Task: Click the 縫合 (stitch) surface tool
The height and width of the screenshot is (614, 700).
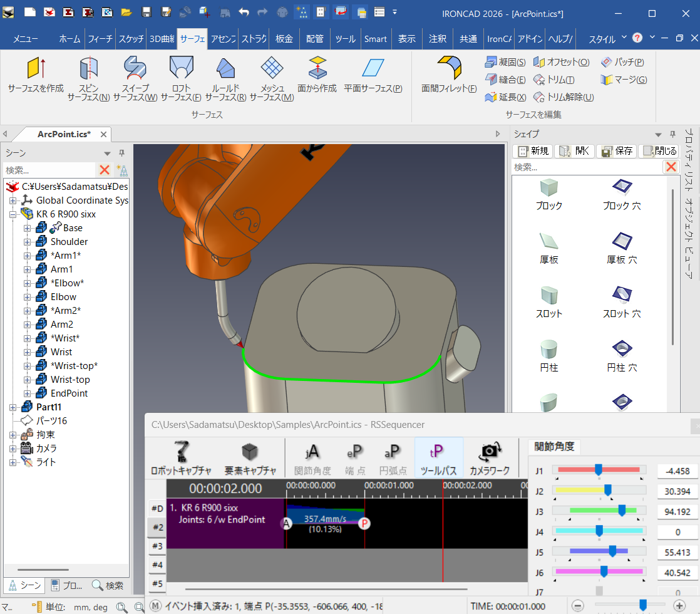Action: point(505,80)
